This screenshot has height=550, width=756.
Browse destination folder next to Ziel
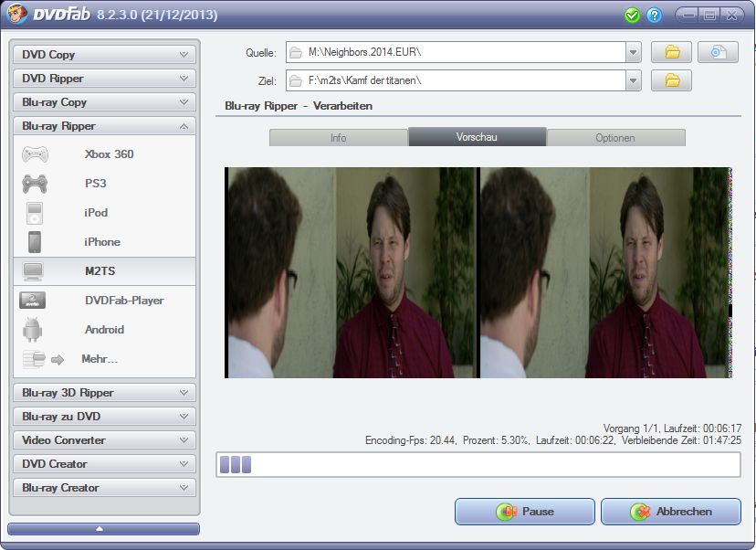(x=672, y=80)
